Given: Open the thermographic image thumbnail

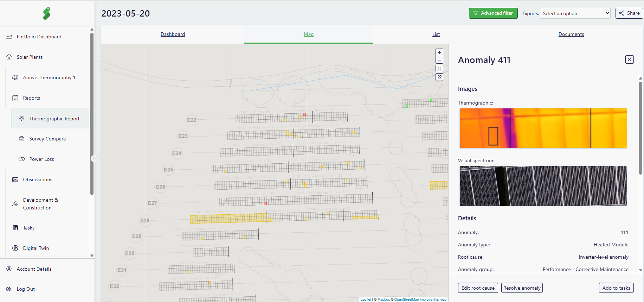Looking at the screenshot, I should click(x=543, y=128).
